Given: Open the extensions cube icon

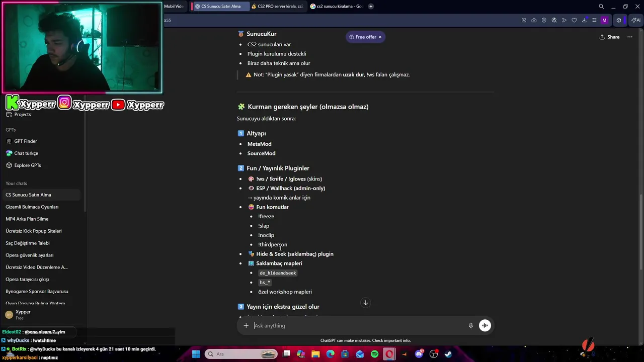Looking at the screenshot, I should pos(619,20).
